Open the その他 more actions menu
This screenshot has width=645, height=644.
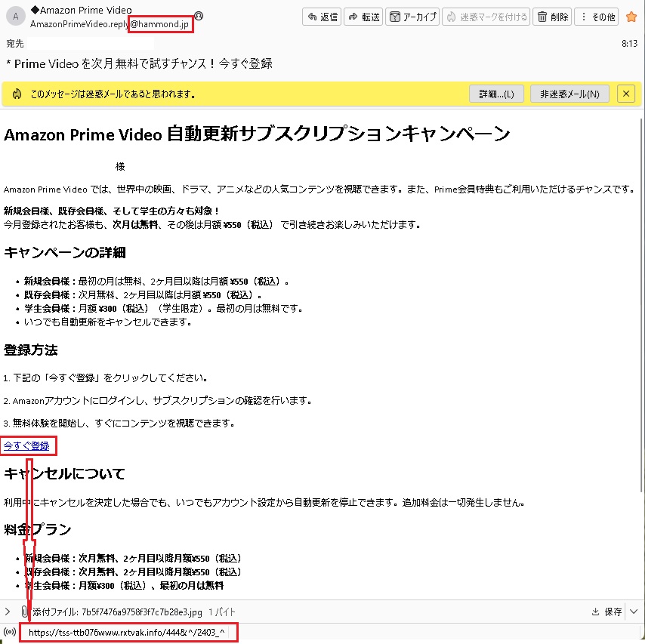pos(596,17)
